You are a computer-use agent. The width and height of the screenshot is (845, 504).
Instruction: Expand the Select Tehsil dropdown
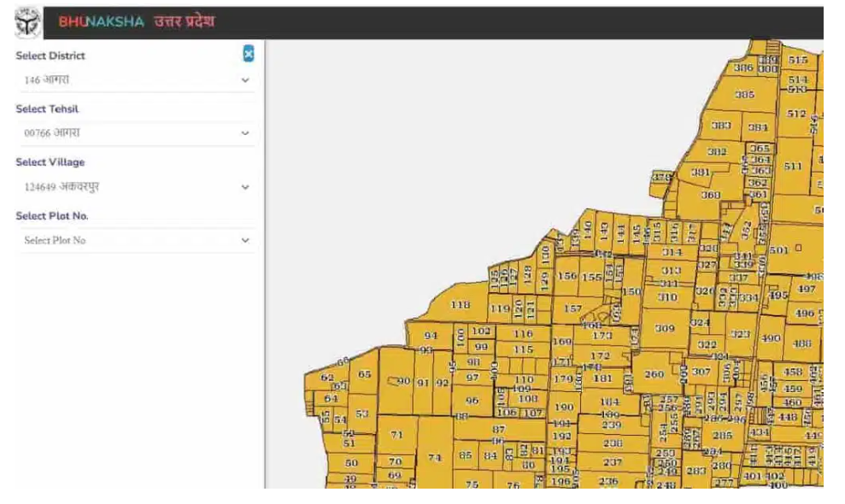(x=135, y=133)
